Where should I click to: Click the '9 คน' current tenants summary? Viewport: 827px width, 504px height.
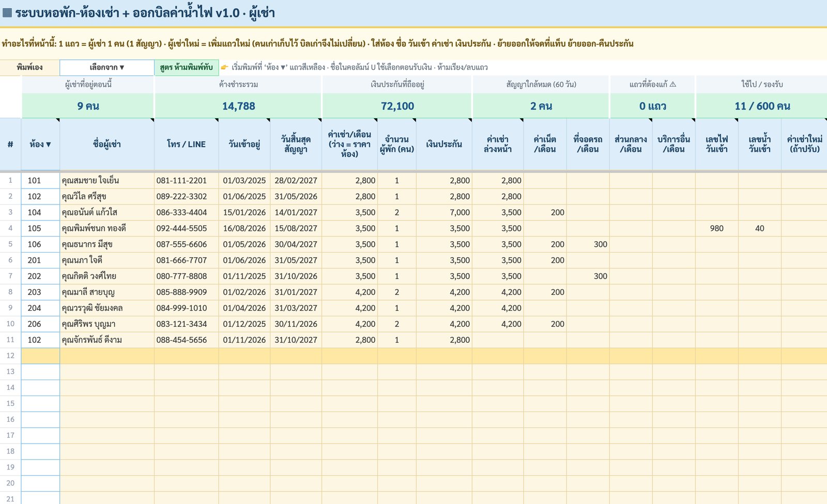point(88,106)
